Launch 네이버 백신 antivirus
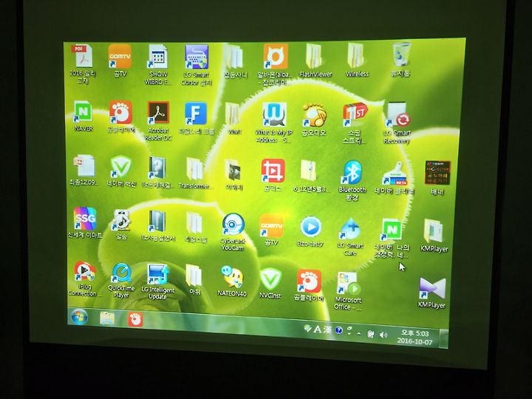Screen dimensions: 532x399 tap(121, 171)
